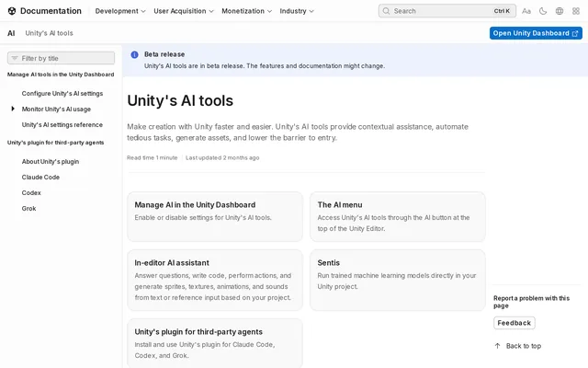Open Configure Unity's AI settings page
Image resolution: width=588 pixels, height=368 pixels.
coord(62,94)
